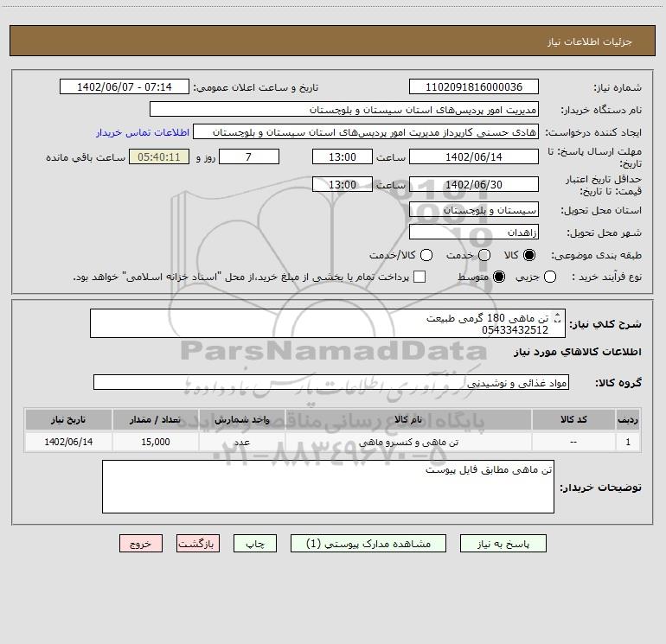Click the remaining time field 05:40:11
This screenshot has height=644, width=666.
[x=159, y=156]
